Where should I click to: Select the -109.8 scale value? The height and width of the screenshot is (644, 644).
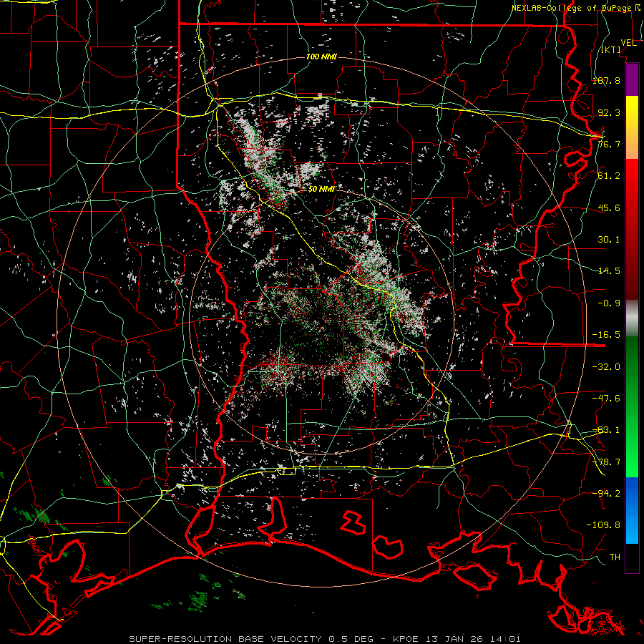[603, 525]
